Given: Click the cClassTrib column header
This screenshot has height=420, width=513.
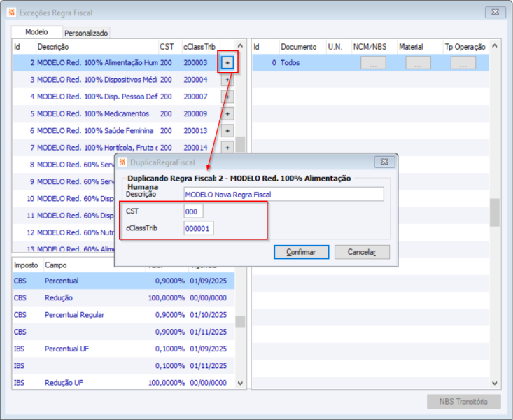Looking at the screenshot, I should [x=201, y=47].
